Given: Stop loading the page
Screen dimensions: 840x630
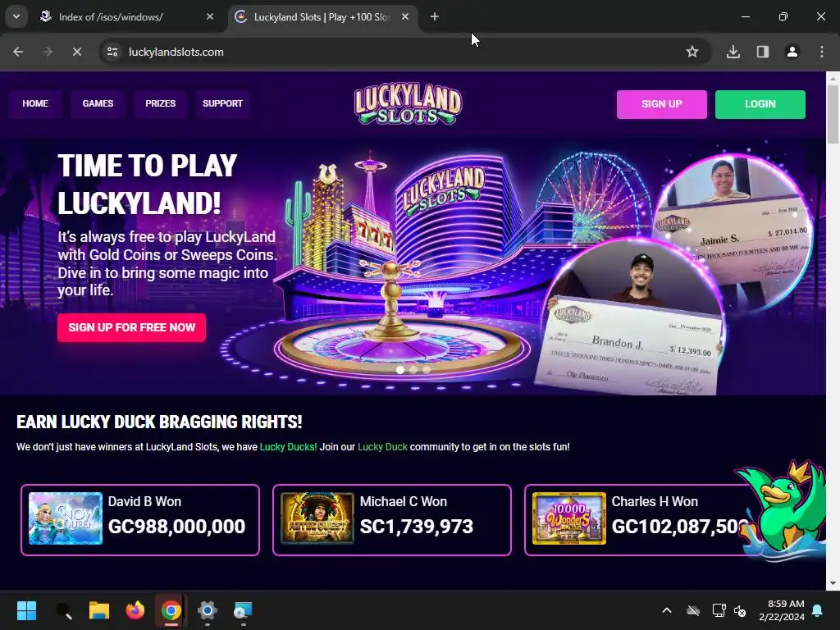Looking at the screenshot, I should pyautogui.click(x=76, y=52).
